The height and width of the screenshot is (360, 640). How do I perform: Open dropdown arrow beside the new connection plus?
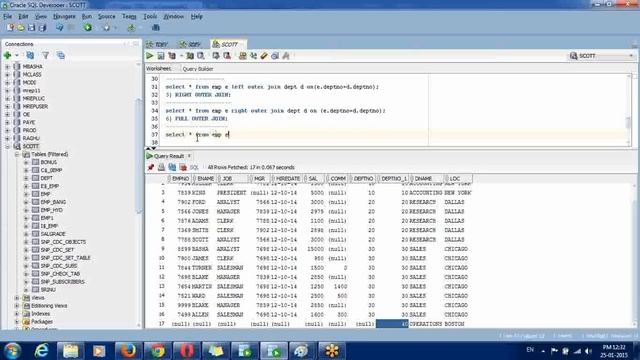point(17,56)
